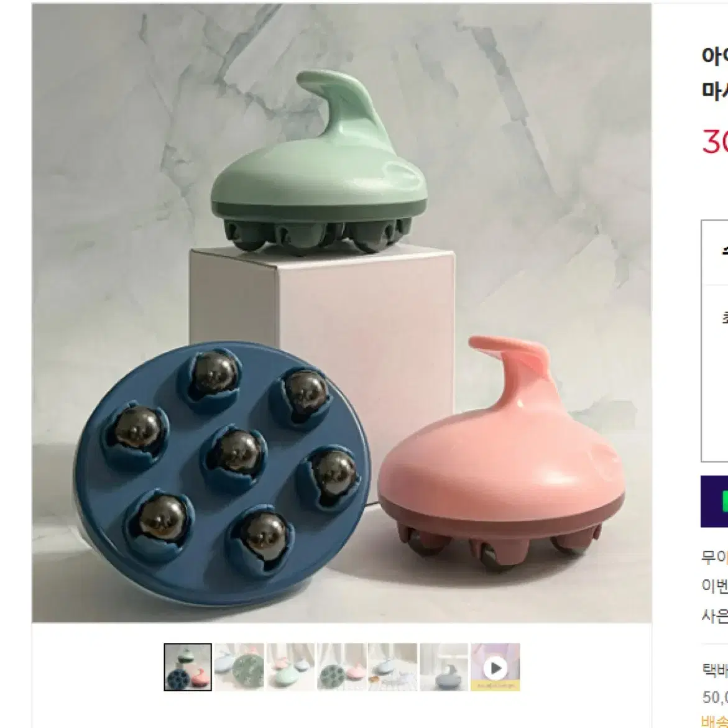
Task: Click the 사은 gift info line
Action: click(x=714, y=615)
